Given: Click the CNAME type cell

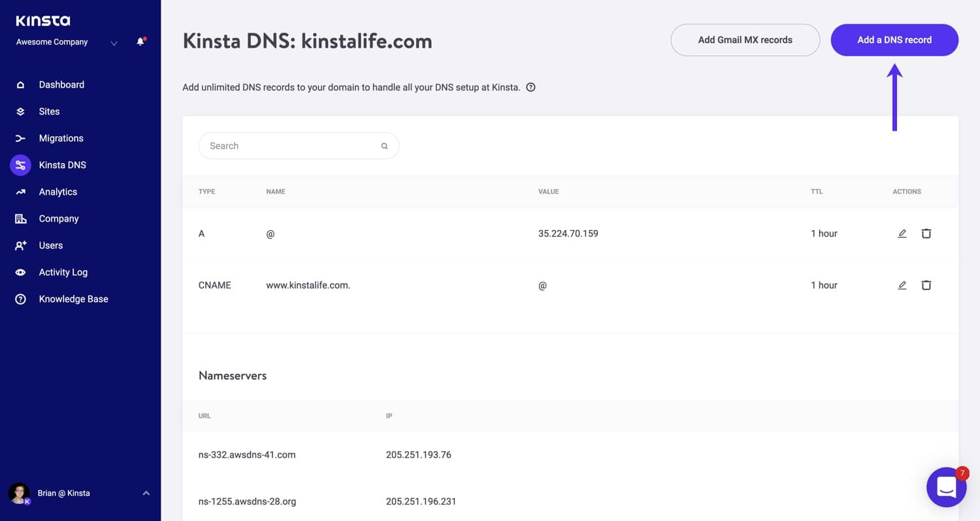Looking at the screenshot, I should pos(215,285).
